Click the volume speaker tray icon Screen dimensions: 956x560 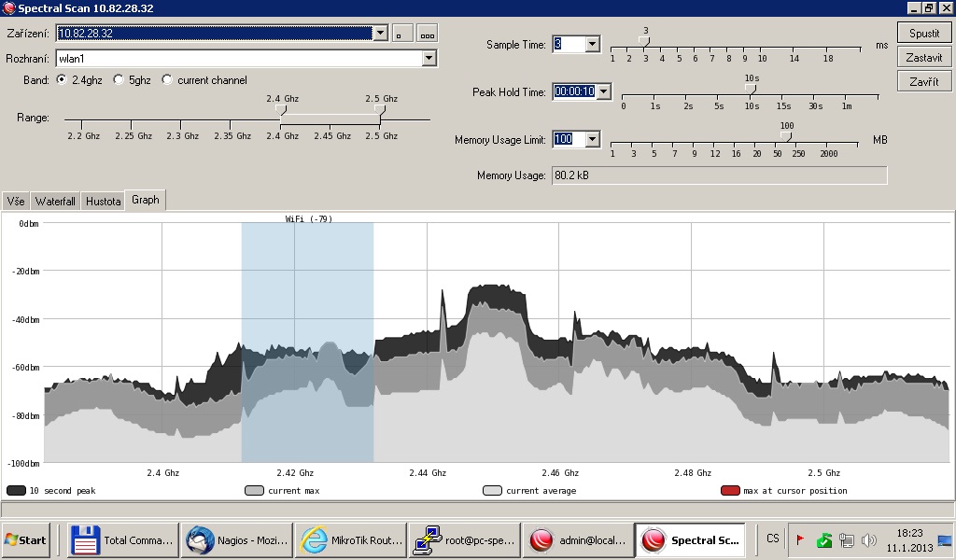869,539
